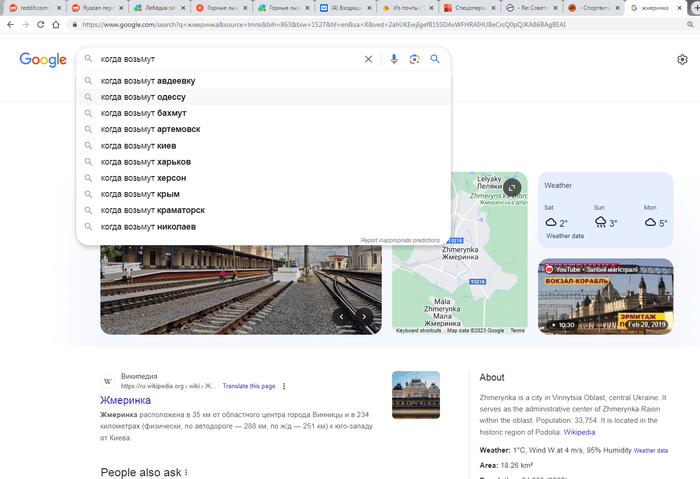Screen dimensions: 700x479
Task: Open Google Lens image search
Action: click(414, 59)
